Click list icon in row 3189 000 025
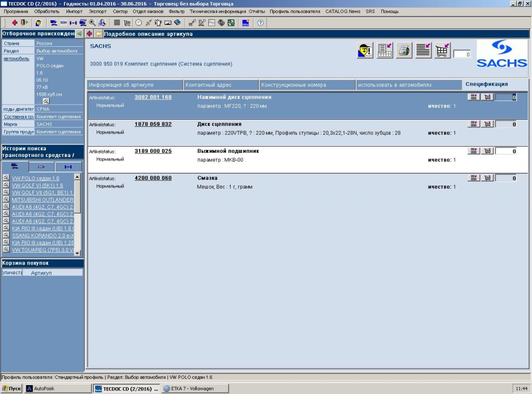 coord(474,151)
